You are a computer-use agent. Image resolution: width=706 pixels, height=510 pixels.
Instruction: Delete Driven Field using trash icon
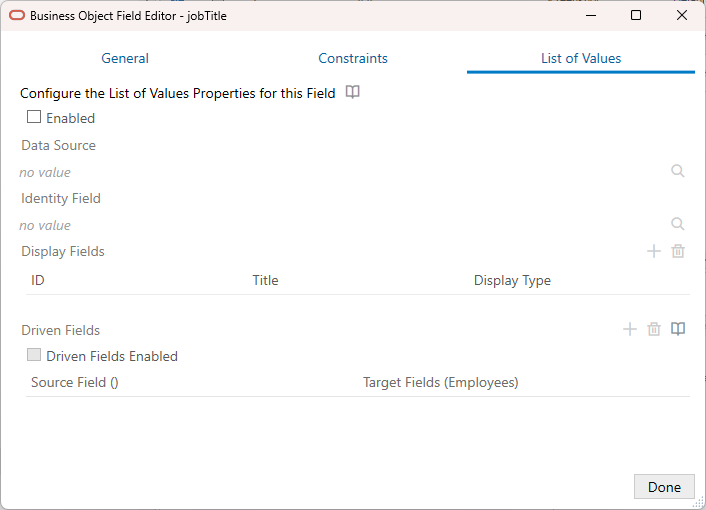click(654, 329)
